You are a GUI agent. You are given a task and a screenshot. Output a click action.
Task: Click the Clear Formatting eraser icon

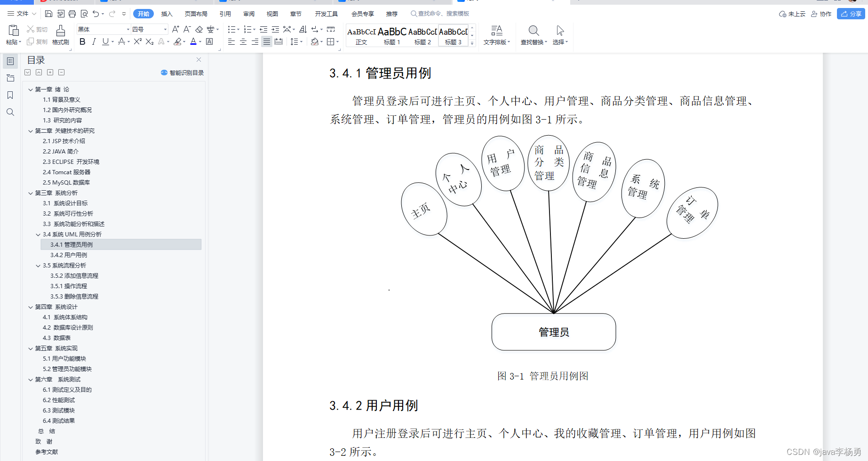pyautogui.click(x=199, y=29)
